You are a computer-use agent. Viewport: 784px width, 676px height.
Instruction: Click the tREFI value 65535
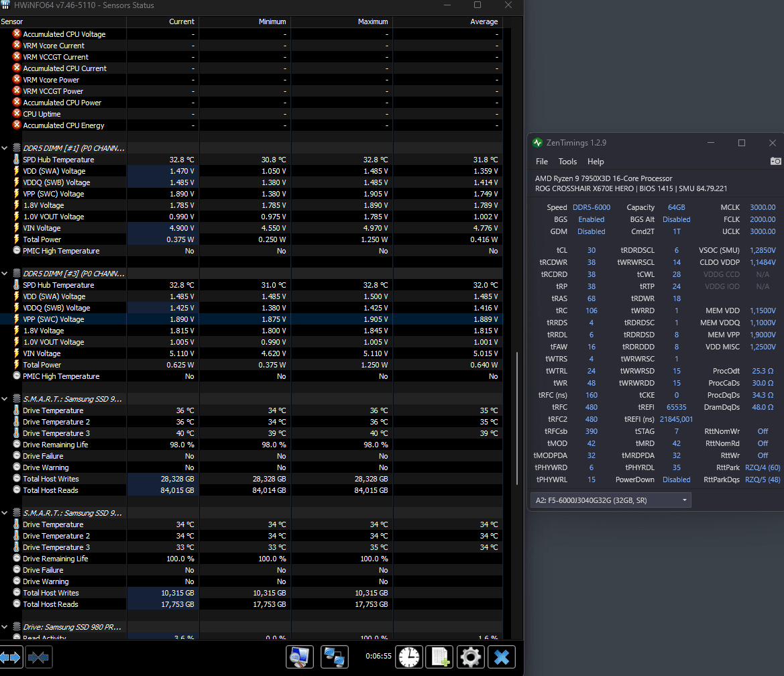coord(677,407)
